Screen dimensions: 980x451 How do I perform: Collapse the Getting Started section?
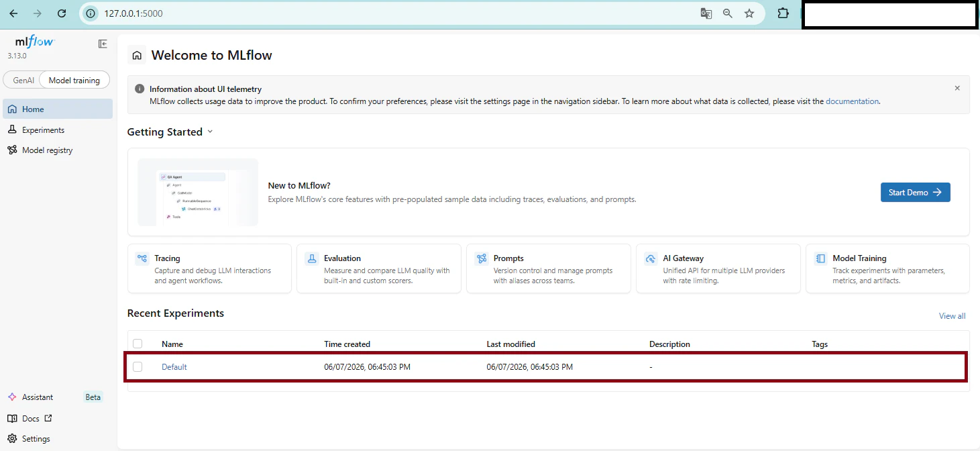click(x=210, y=132)
